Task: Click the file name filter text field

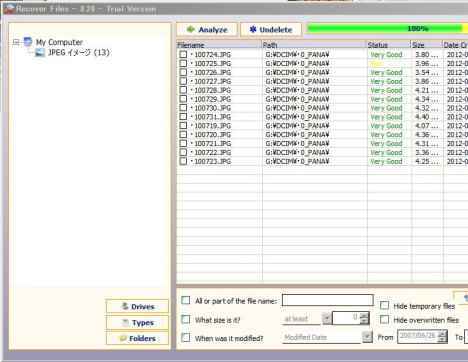Action: point(328,300)
